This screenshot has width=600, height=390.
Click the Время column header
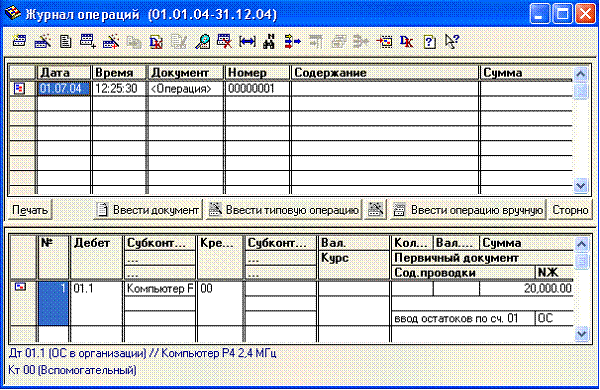tap(119, 72)
